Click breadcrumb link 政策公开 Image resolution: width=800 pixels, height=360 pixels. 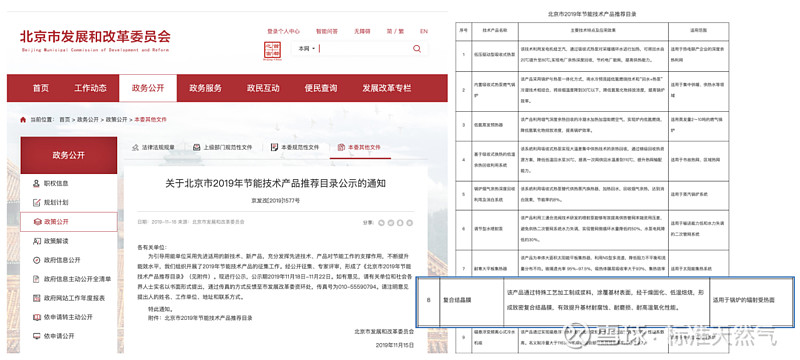pos(116,119)
